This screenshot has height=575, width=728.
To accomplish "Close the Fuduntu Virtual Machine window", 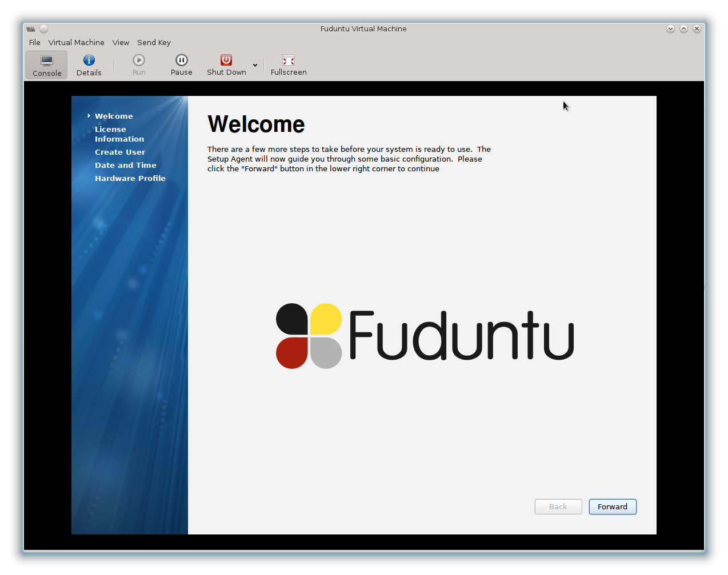I will click(x=697, y=29).
